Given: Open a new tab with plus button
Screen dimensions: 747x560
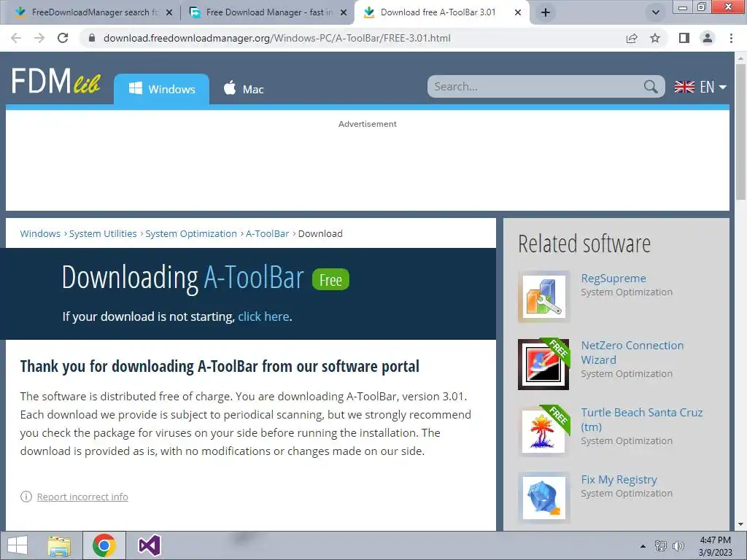Looking at the screenshot, I should (x=546, y=12).
